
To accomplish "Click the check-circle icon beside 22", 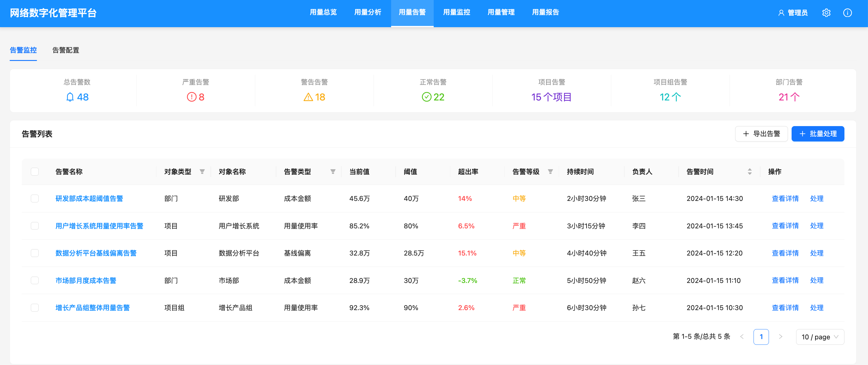I will tap(426, 97).
